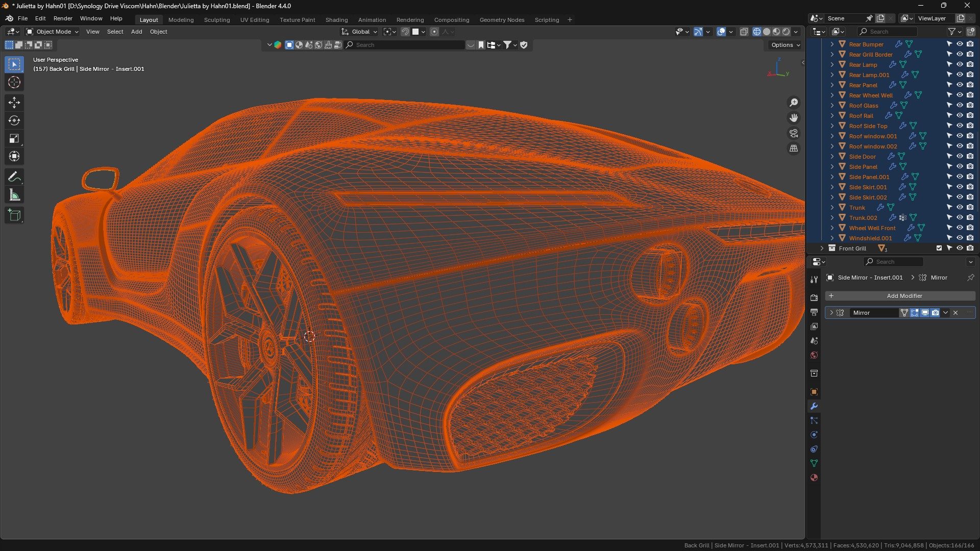The height and width of the screenshot is (551, 980).
Task: Select the Move tool in toolbar
Action: click(x=14, y=103)
